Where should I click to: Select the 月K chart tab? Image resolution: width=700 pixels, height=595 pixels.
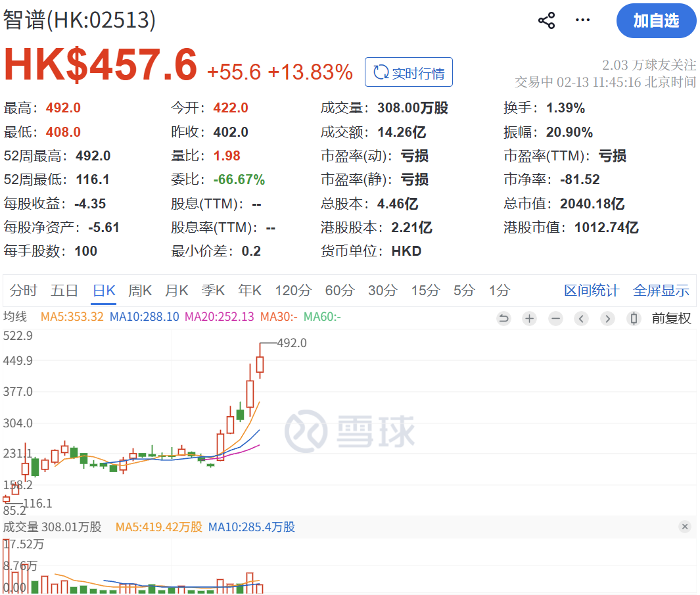coord(176,291)
